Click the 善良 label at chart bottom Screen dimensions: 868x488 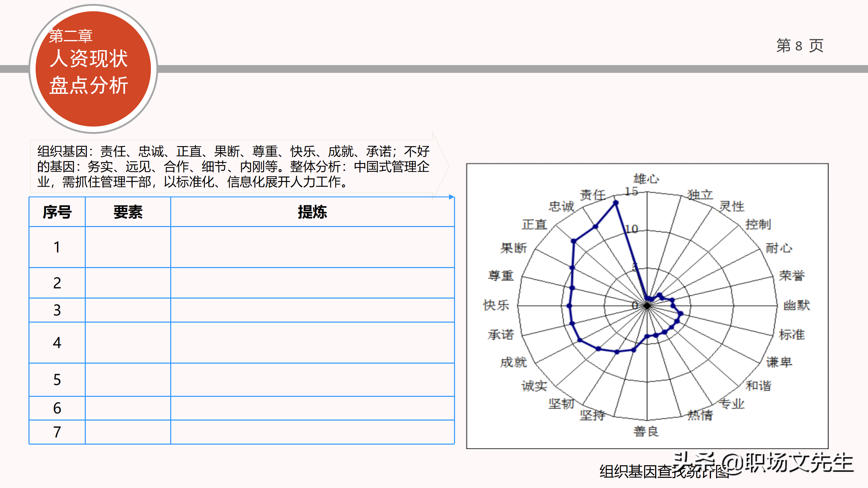(646, 431)
